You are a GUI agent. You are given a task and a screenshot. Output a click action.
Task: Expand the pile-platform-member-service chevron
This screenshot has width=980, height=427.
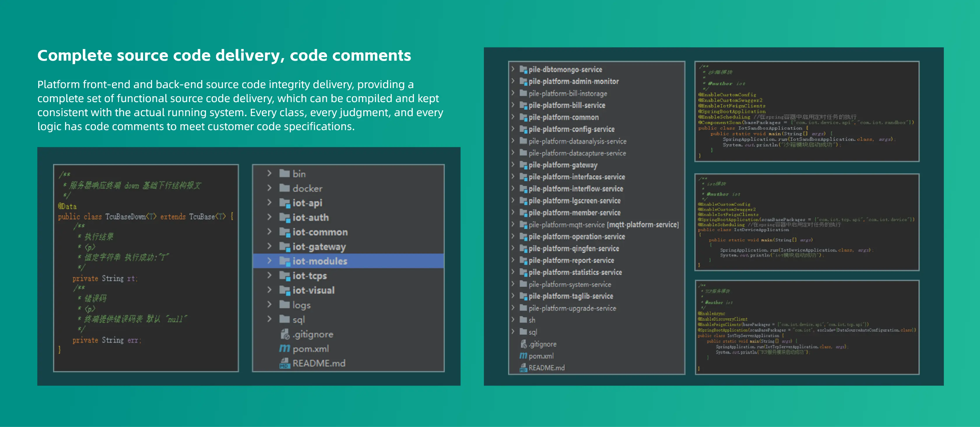[x=513, y=212]
